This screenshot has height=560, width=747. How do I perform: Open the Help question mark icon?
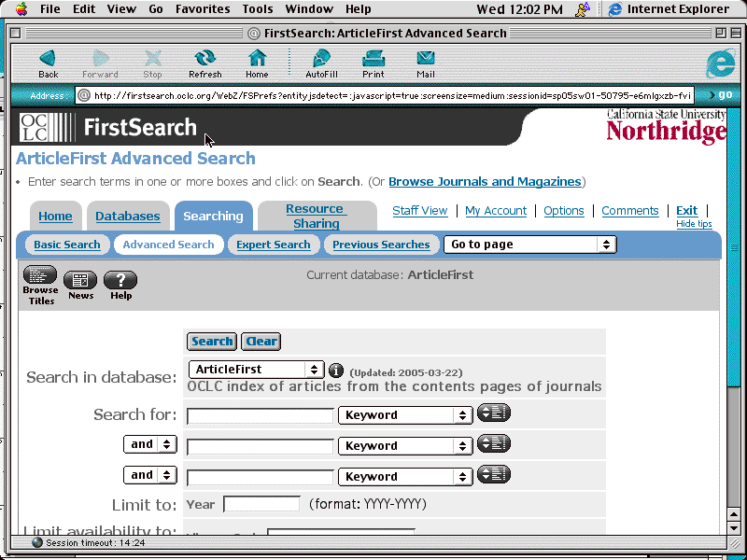coord(120,286)
